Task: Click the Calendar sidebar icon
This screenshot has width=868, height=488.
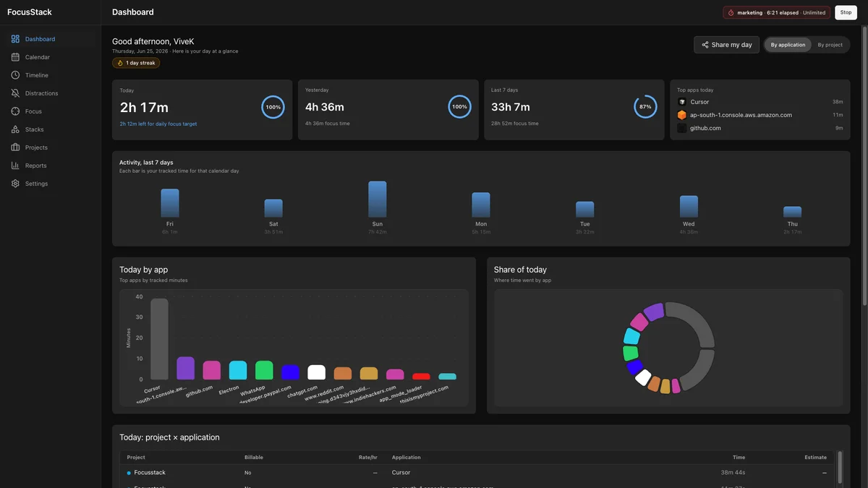Action: pos(15,57)
